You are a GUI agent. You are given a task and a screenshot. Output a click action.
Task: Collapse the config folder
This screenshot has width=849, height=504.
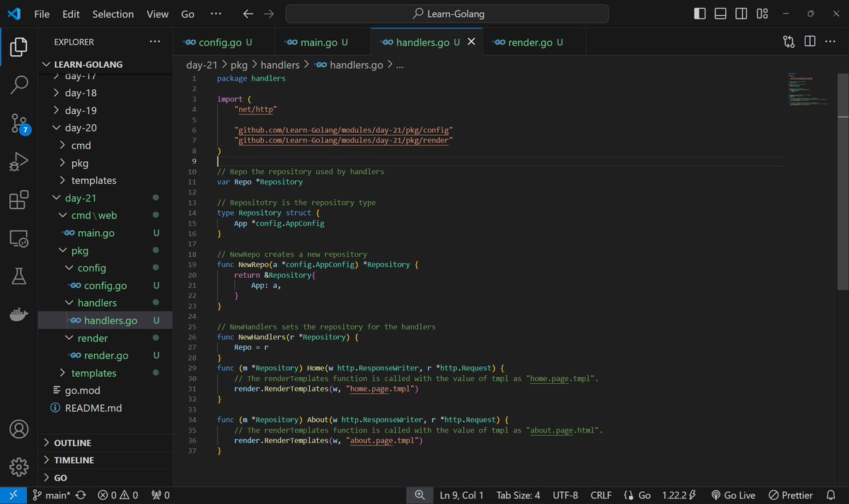[105, 268]
